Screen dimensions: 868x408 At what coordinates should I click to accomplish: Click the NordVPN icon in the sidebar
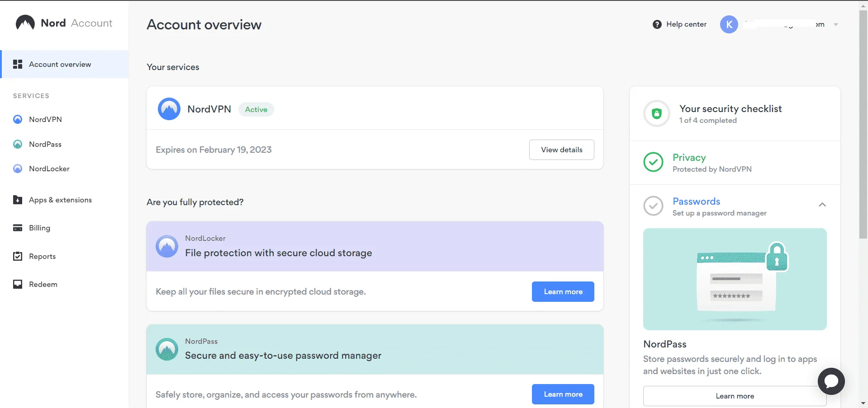click(18, 119)
